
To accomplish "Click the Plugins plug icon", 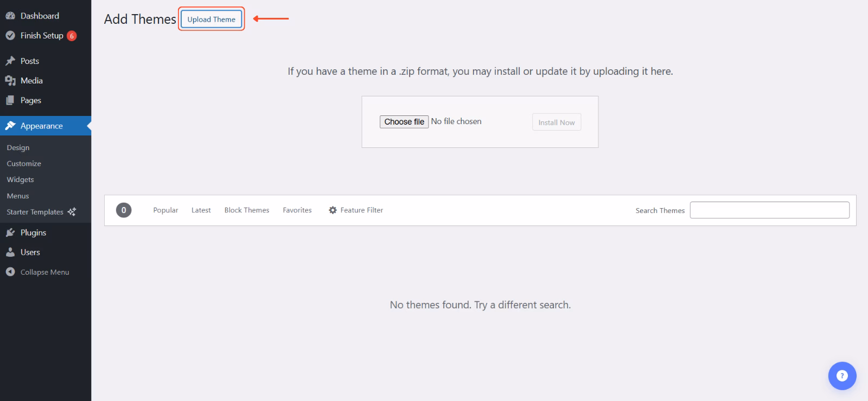I will coord(10,232).
